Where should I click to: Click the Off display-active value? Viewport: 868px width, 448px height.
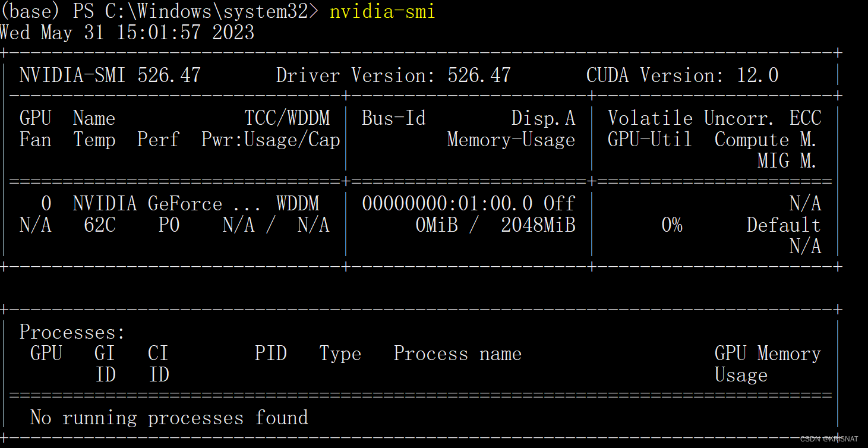coord(559,204)
